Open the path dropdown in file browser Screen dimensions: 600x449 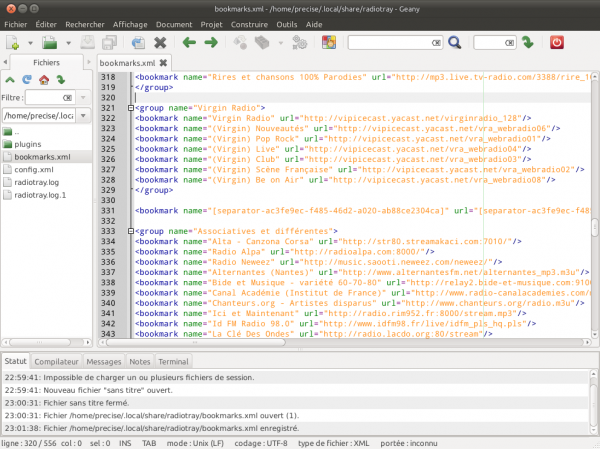(x=85, y=115)
